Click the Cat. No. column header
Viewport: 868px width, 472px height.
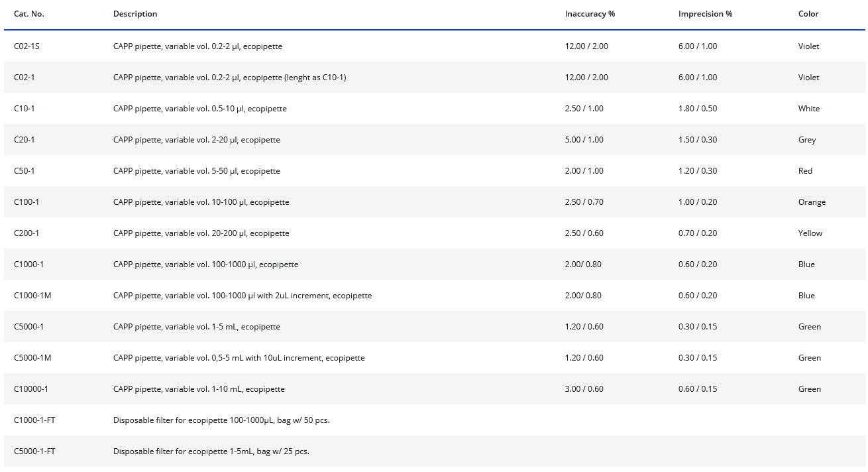click(x=29, y=14)
